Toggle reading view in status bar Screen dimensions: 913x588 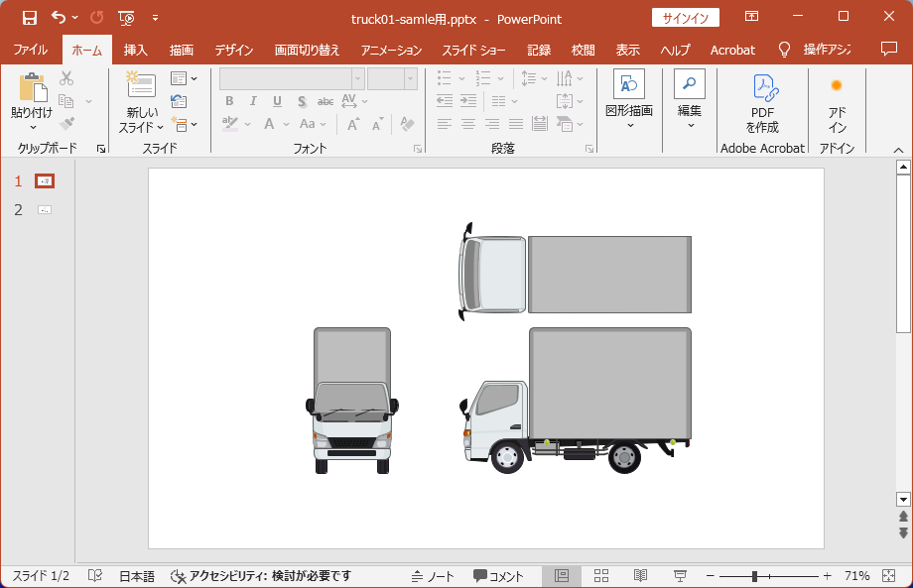(640, 576)
